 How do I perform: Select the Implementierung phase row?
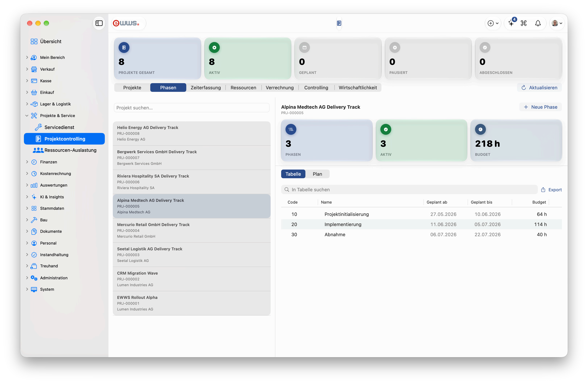coord(421,224)
